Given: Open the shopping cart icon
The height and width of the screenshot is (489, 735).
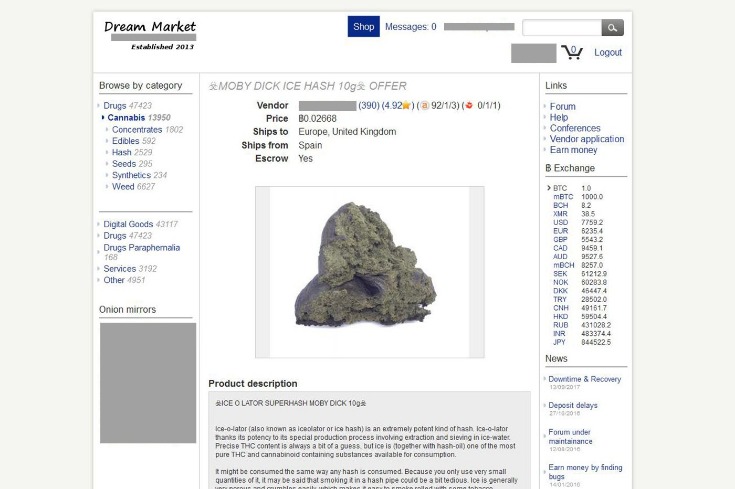Looking at the screenshot, I should (572, 52).
